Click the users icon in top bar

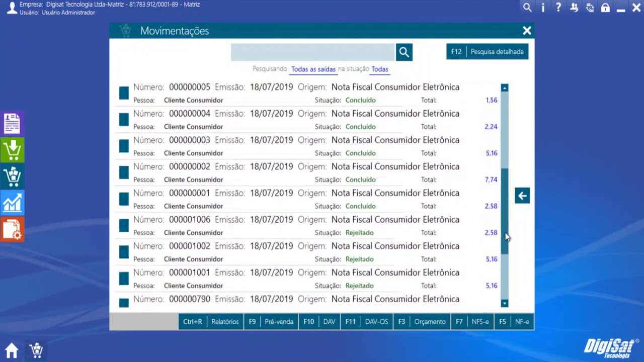pyautogui.click(x=574, y=8)
